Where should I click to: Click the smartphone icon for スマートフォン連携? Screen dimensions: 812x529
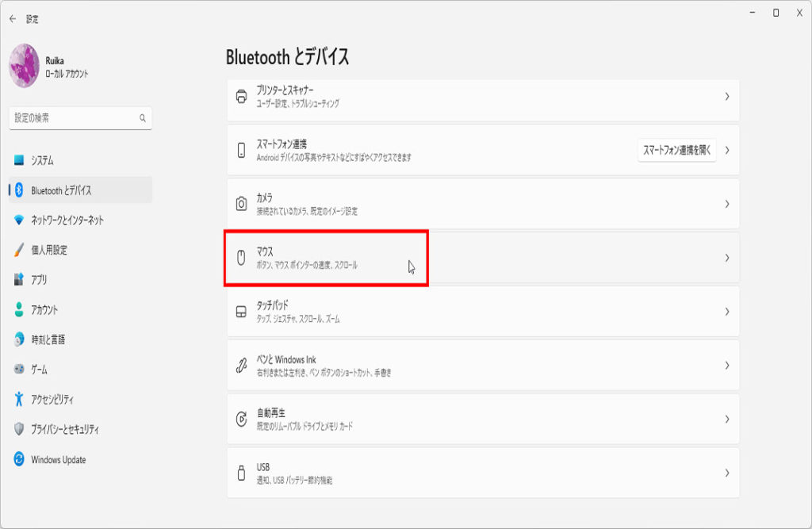tap(242, 150)
